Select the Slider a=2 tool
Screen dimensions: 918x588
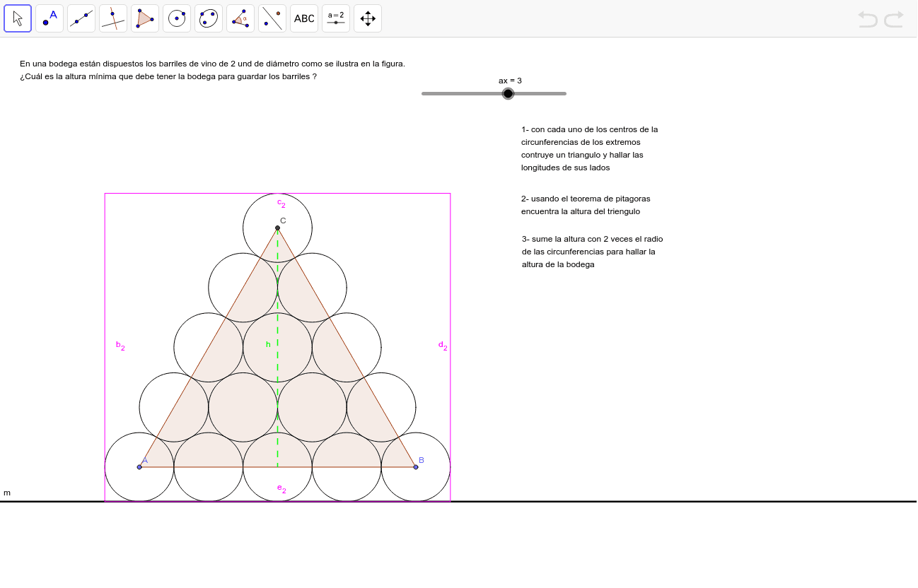[x=336, y=18]
